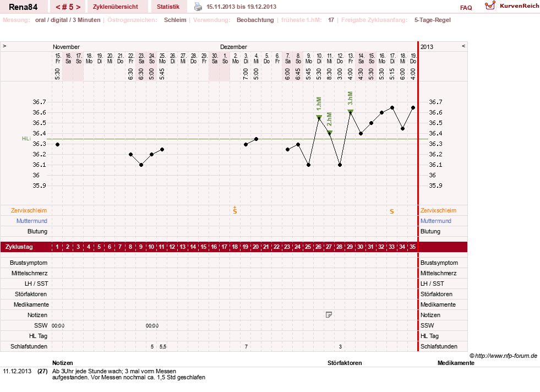Screen dimensions: 540x392
Task: Click the 3.hM green triangle marker
Action: (350, 112)
